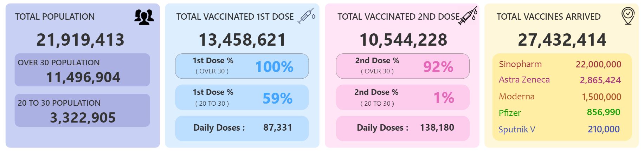Click the 1st Dose Over 30 100% box

(242, 66)
